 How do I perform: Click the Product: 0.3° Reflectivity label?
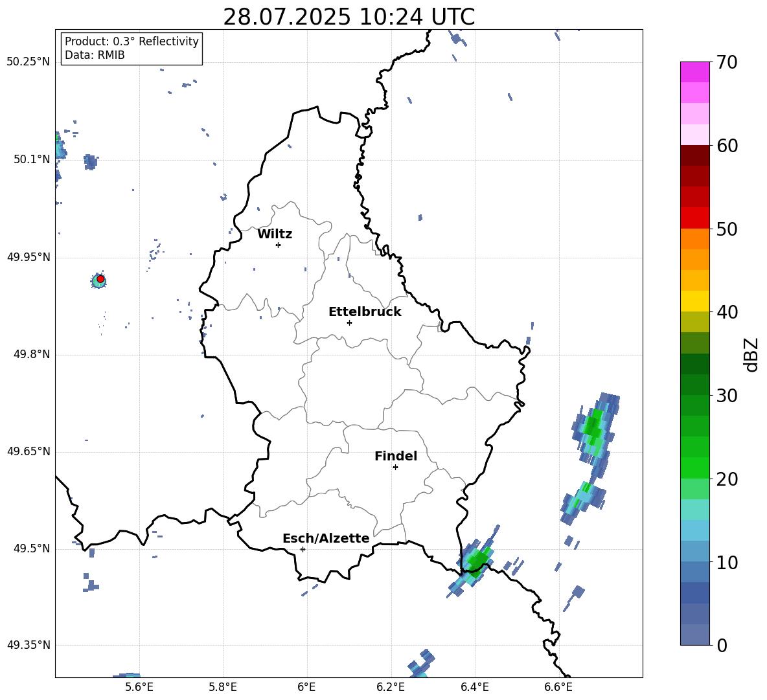pyautogui.click(x=132, y=41)
